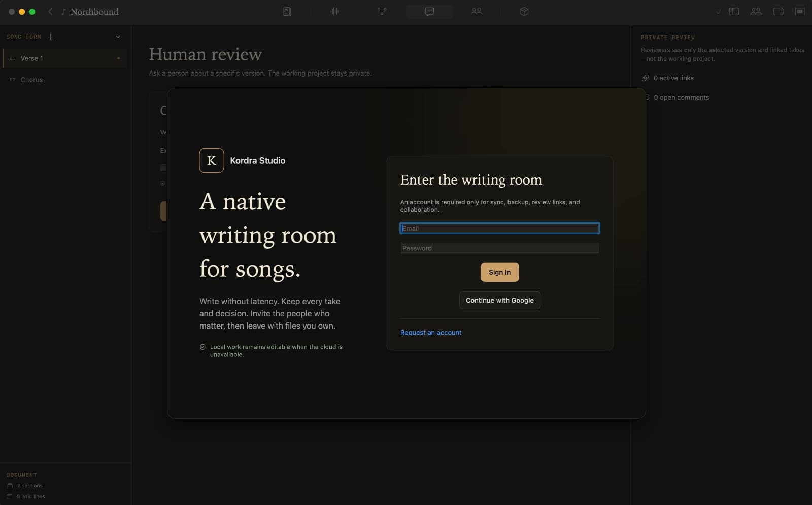Toggle the focus mode icon at far right
This screenshot has width=812, height=505.
tap(800, 12)
